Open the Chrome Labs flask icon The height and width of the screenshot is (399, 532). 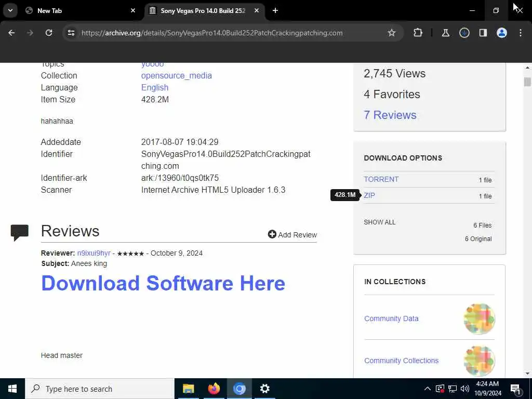(445, 33)
